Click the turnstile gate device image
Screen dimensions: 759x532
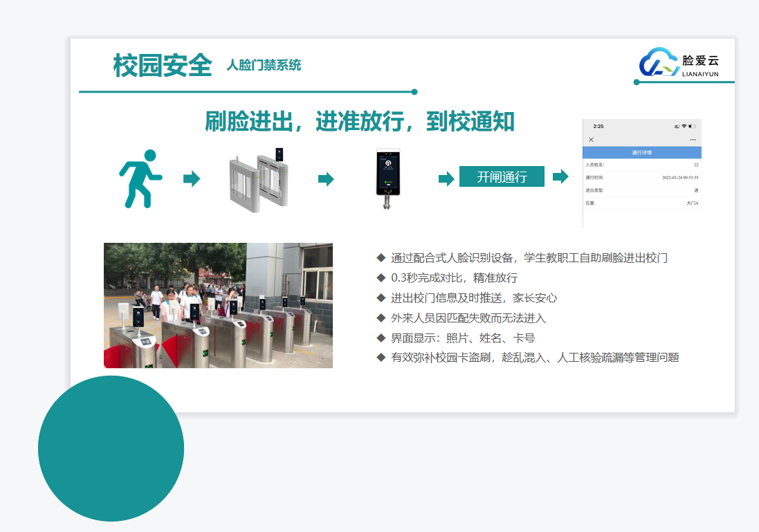(257, 180)
